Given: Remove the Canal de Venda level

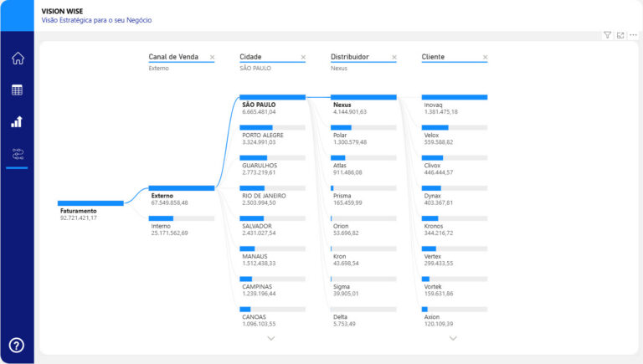Looking at the screenshot, I should (x=212, y=58).
